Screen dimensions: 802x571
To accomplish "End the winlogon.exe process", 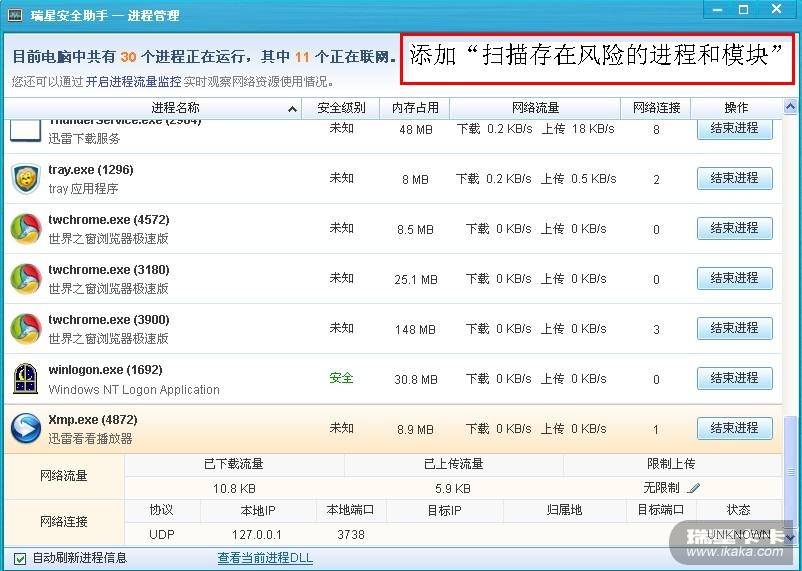I will 734,379.
